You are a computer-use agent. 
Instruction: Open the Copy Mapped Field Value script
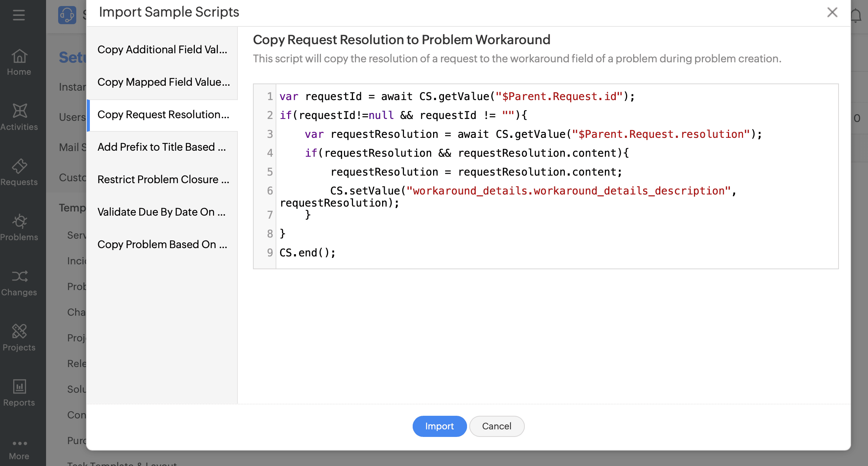tap(163, 82)
